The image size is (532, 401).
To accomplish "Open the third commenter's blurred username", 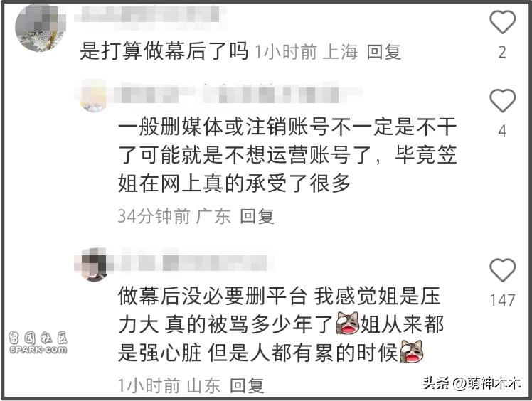I will point(191,262).
